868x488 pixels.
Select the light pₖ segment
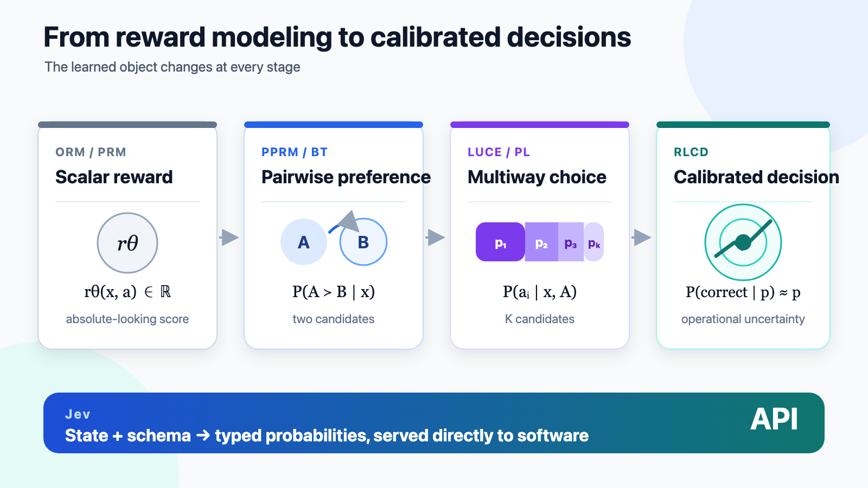594,242
